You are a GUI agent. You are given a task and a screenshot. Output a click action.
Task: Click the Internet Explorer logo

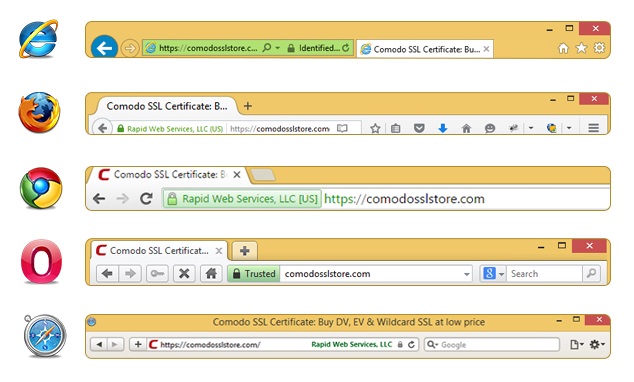point(39,39)
